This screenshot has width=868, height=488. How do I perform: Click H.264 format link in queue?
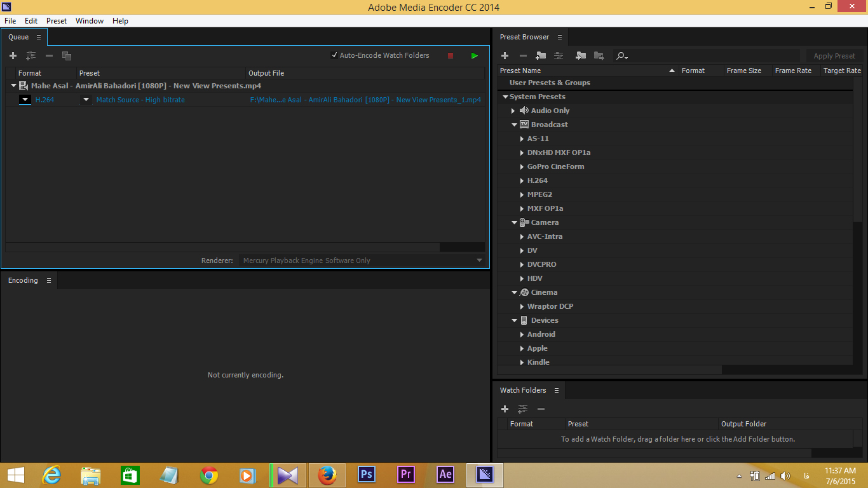(44, 100)
